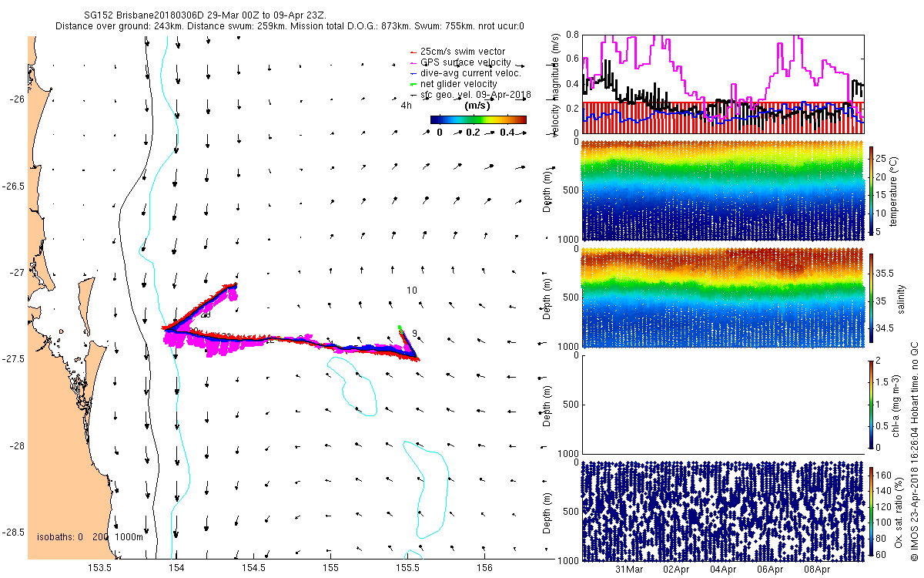
Task: Click the '35.5' tick on the salinity colorbar
Action: (x=885, y=274)
